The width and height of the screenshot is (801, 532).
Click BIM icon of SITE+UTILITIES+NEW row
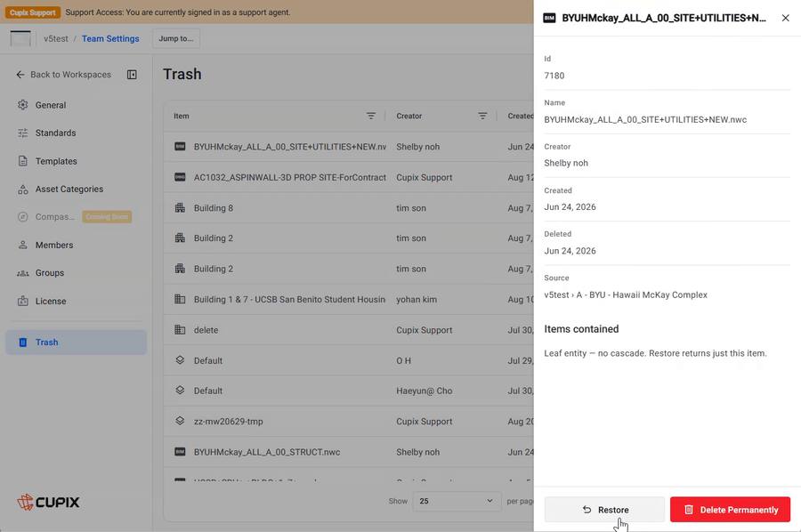pos(180,147)
